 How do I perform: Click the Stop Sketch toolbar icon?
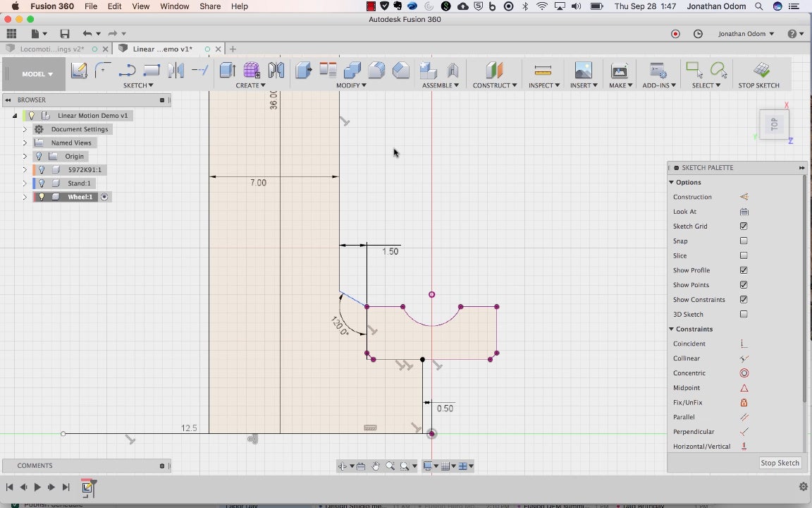pos(761,70)
